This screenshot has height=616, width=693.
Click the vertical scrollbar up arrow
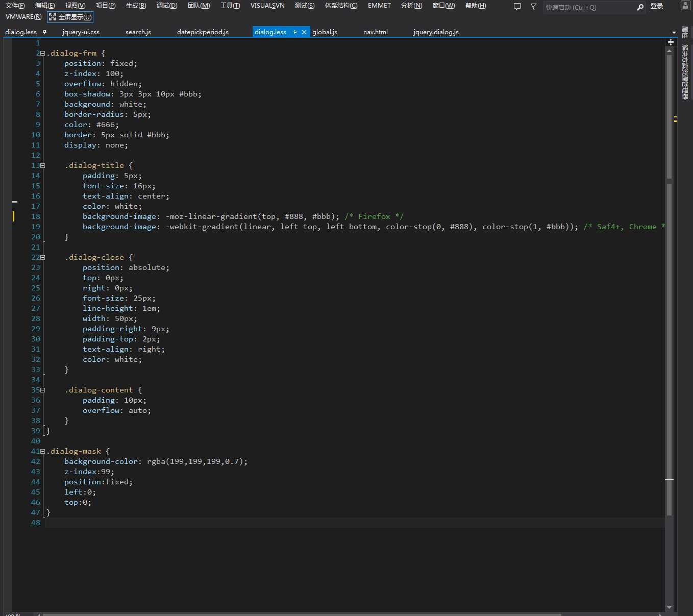pos(669,51)
